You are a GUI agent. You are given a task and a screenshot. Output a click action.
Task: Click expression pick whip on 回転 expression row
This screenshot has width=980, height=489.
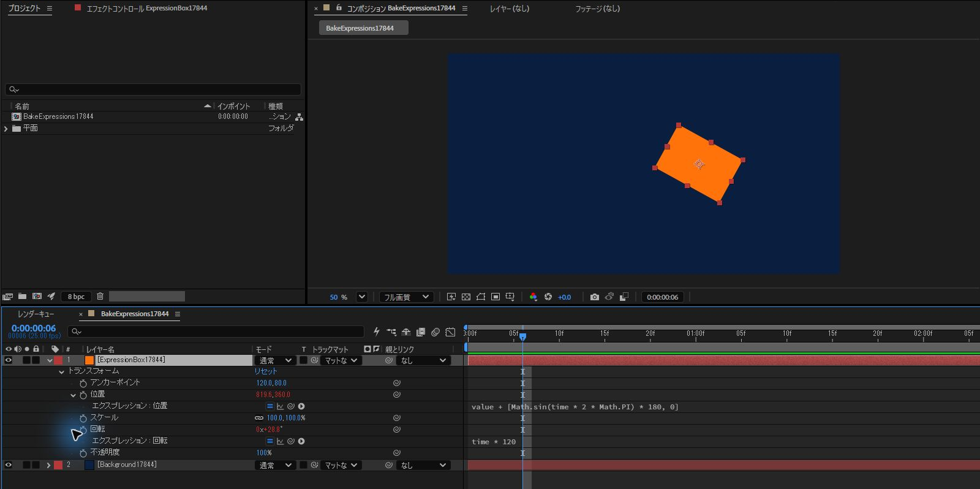click(291, 441)
